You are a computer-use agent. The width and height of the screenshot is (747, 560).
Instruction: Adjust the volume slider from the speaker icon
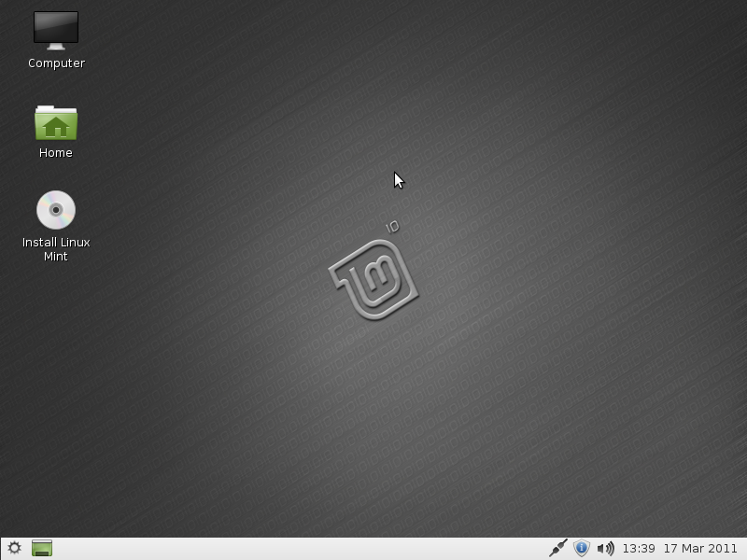pos(605,548)
